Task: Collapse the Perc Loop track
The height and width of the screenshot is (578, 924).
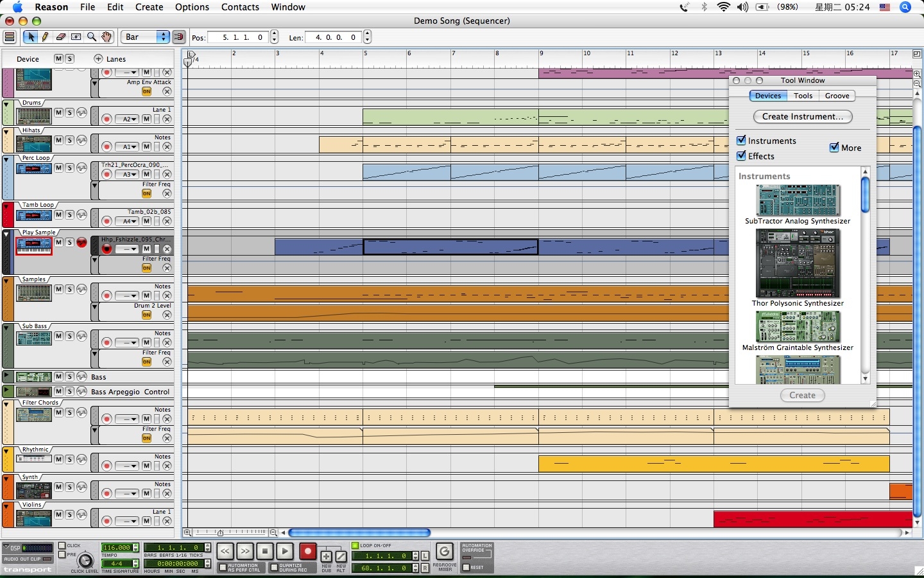Action: (7, 159)
